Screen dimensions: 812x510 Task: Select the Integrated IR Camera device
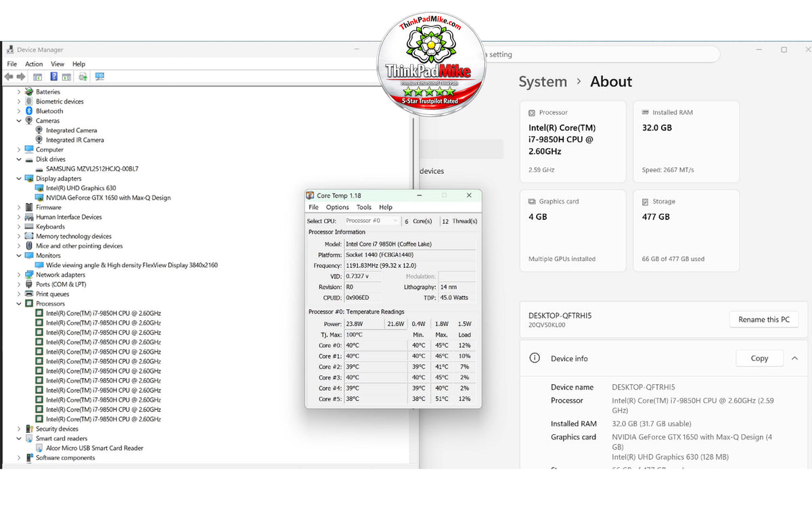[75, 140]
